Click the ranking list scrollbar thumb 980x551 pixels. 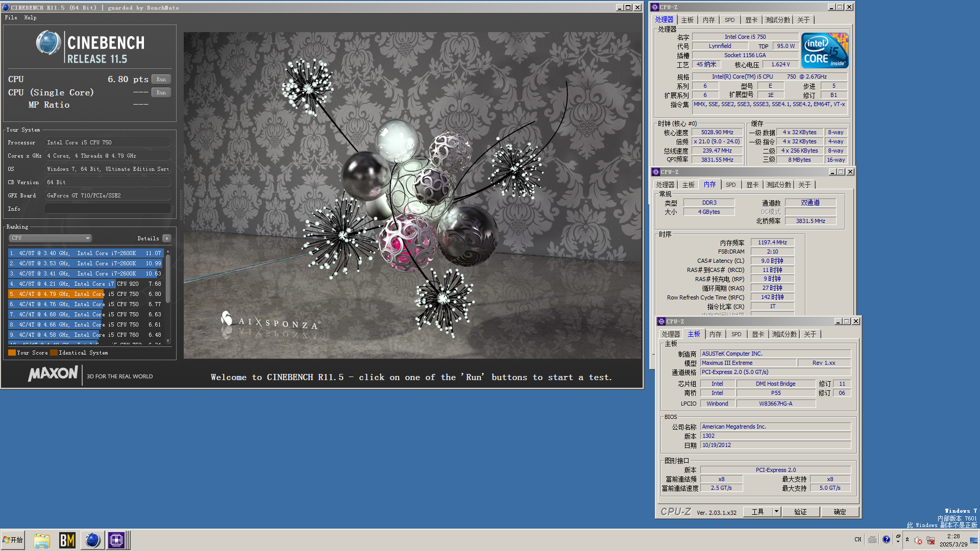click(168, 278)
